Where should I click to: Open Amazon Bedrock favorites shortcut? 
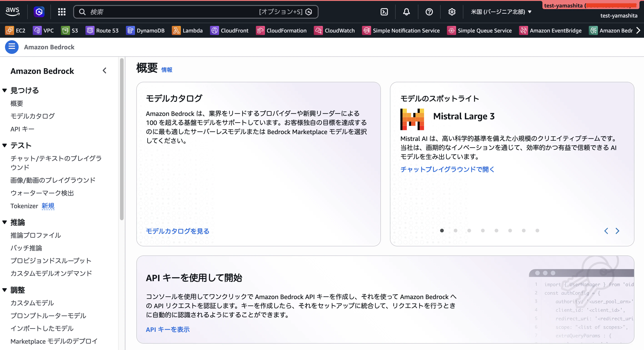coord(611,30)
